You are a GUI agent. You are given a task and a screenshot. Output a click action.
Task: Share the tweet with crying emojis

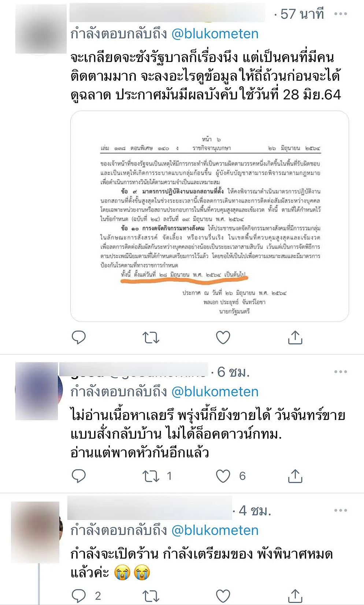point(295,596)
